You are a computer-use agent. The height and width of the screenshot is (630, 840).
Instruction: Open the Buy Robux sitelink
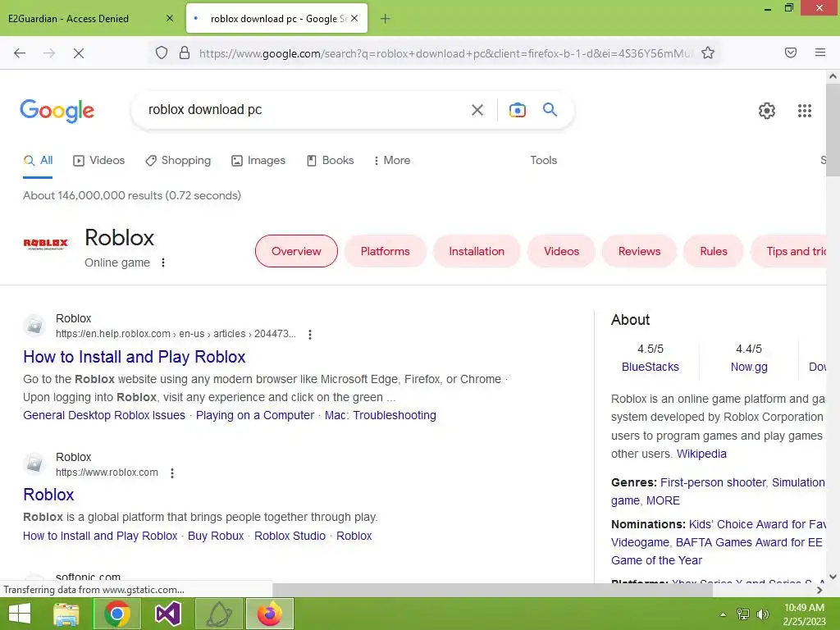[216, 536]
